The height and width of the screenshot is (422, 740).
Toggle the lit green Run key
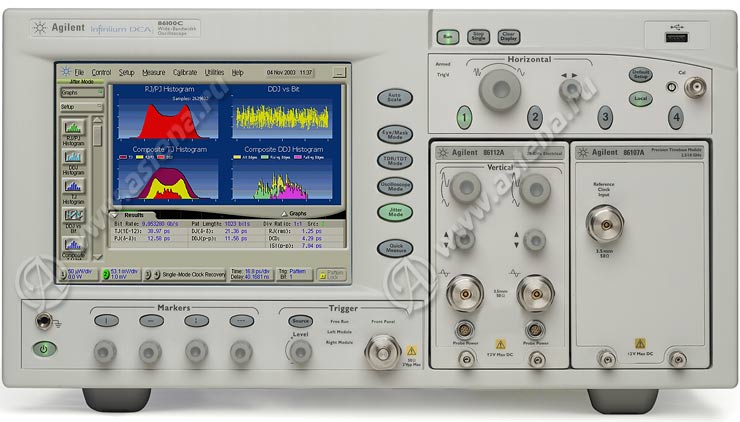tap(447, 37)
